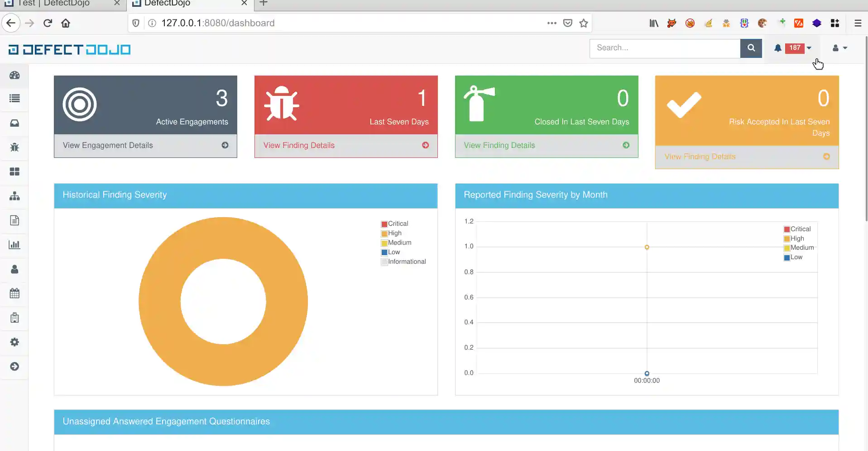Open the inbox engagements sidebar icon
The width and height of the screenshot is (868, 451).
(x=14, y=123)
